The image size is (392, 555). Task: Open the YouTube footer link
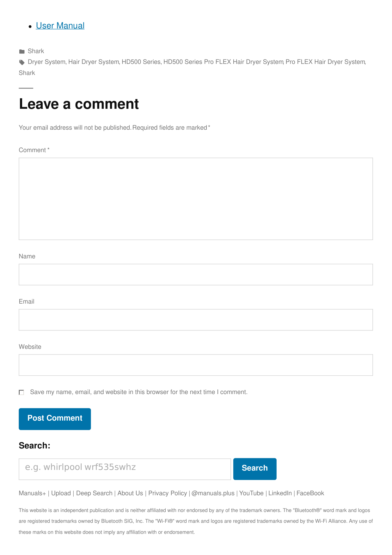[251, 493]
